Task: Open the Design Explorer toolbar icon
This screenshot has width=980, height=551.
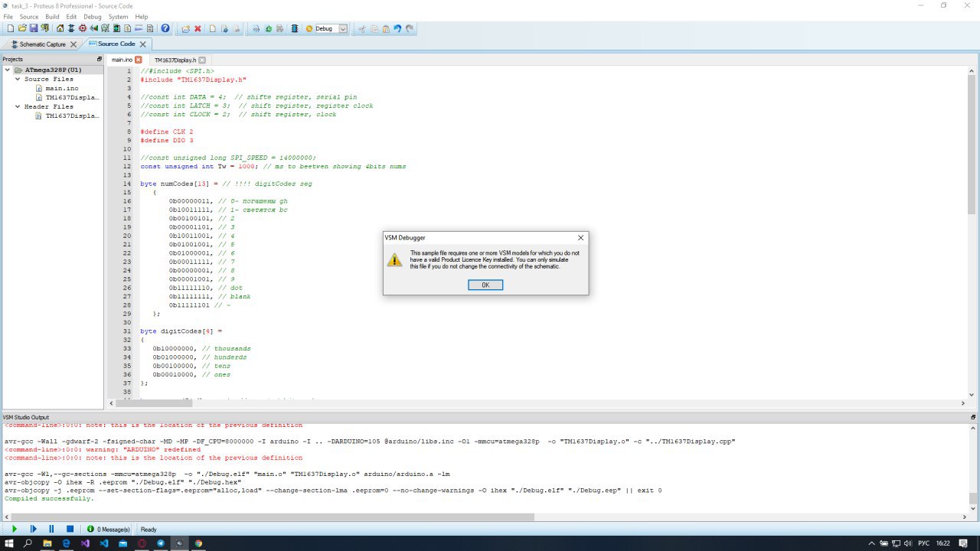Action: tap(116, 28)
